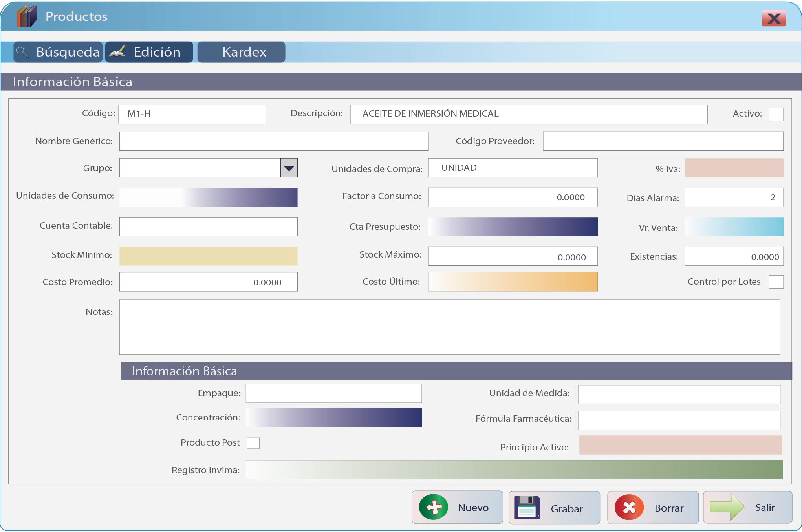
Task: Focus the Cuenta Contable input field
Action: tap(208, 227)
